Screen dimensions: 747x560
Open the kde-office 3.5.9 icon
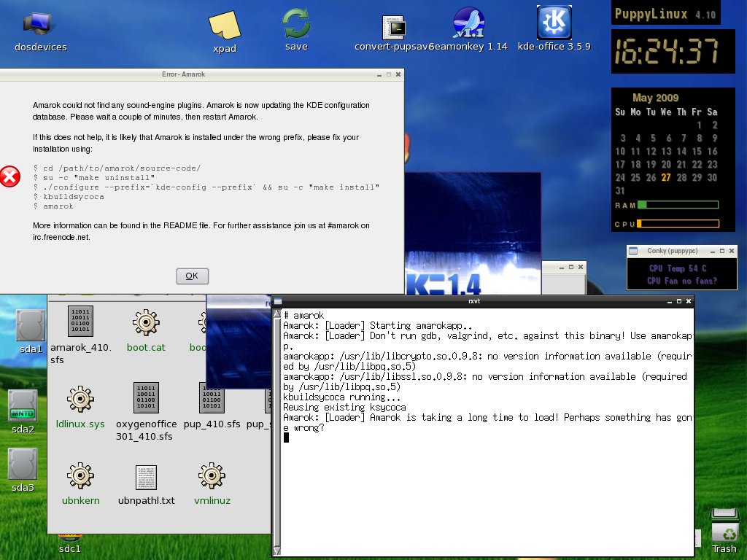tap(554, 23)
